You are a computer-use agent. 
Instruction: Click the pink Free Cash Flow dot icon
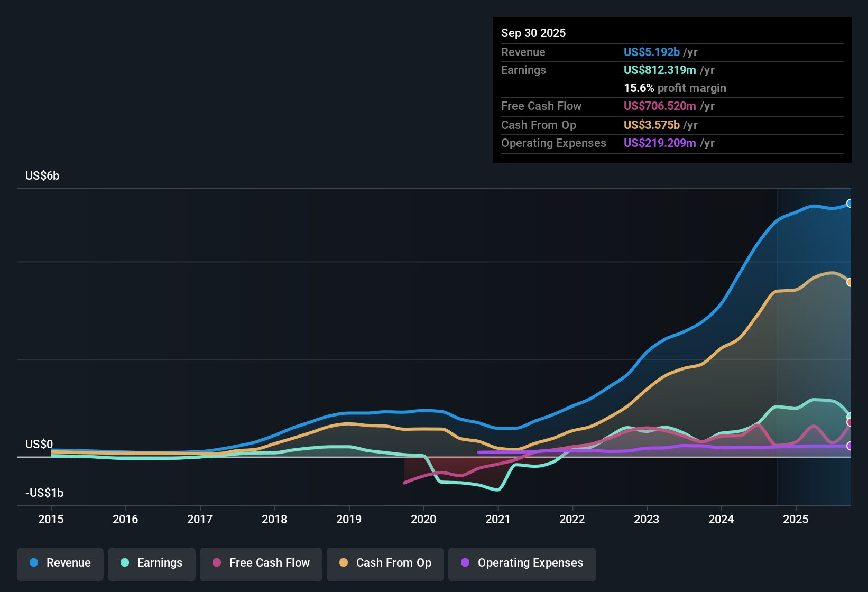point(217,563)
